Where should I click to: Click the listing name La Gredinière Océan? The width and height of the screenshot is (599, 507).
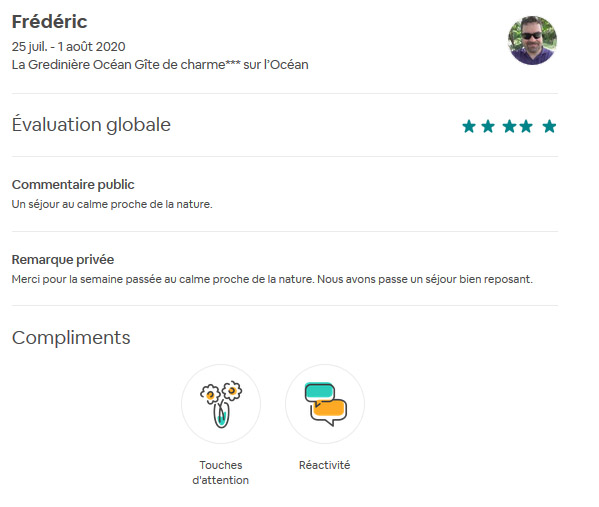pyautogui.click(x=160, y=65)
